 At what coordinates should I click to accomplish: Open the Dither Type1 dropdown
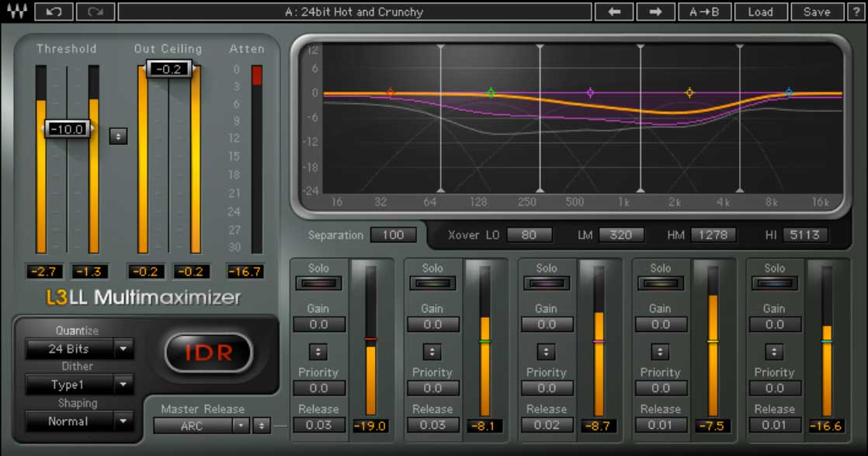pos(79,385)
